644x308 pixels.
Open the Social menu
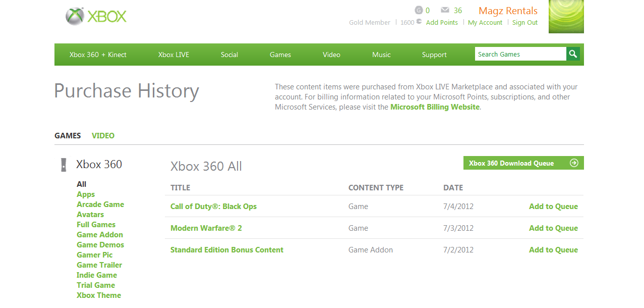pyautogui.click(x=229, y=55)
